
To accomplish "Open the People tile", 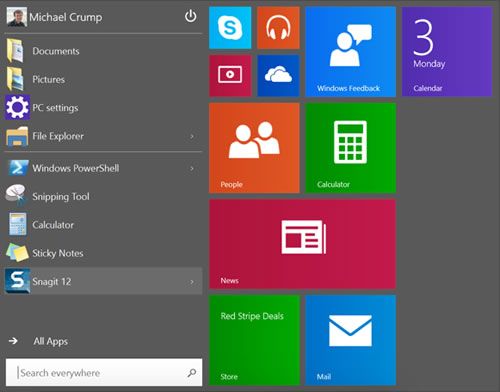I will [254, 148].
